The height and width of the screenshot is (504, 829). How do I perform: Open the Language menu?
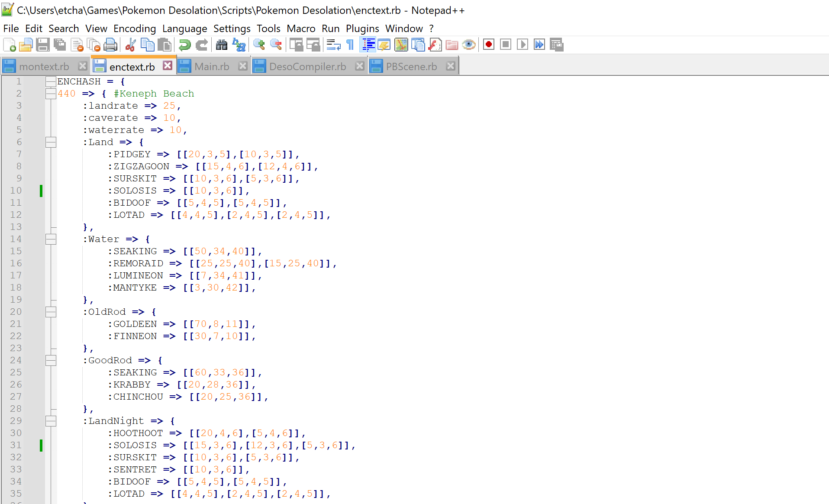(x=185, y=29)
